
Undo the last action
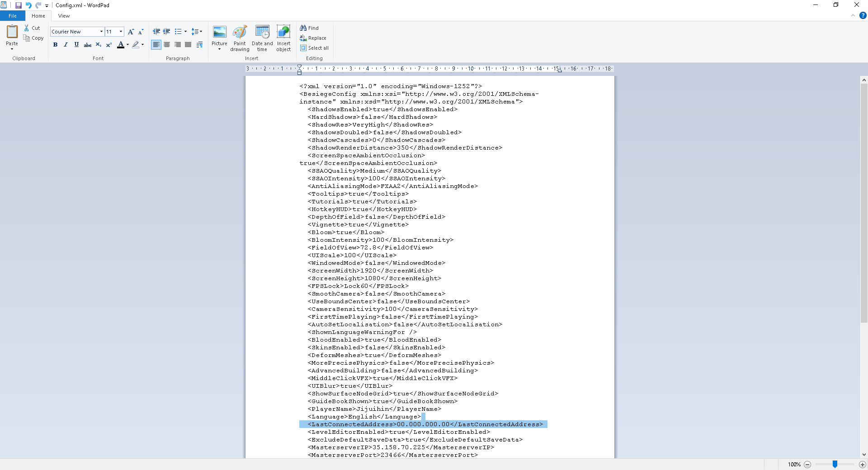(x=28, y=5)
